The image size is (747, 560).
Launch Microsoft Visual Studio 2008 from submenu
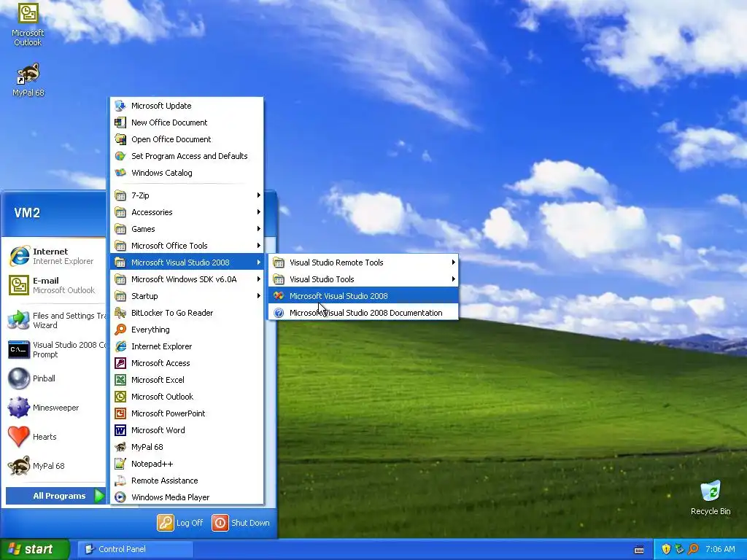363,296
